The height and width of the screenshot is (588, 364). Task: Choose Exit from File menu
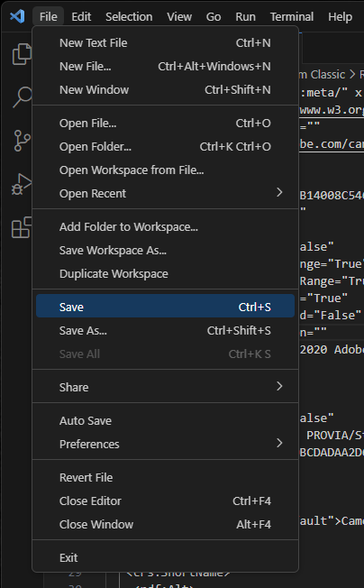[165, 557]
